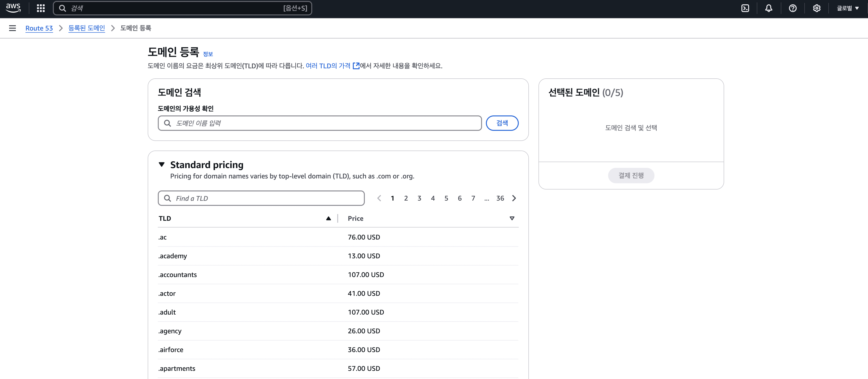
Task: Select pagination page 7
Action: click(473, 198)
